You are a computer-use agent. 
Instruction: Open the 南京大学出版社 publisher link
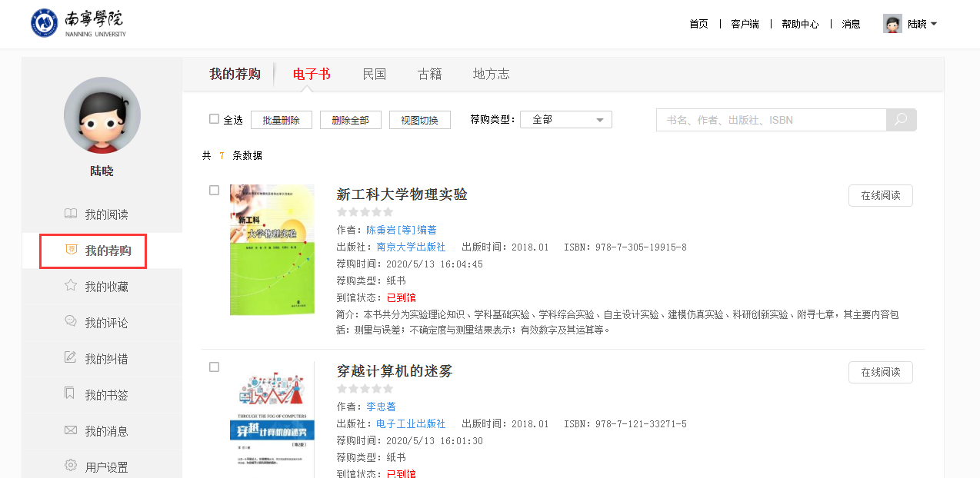tap(411, 247)
